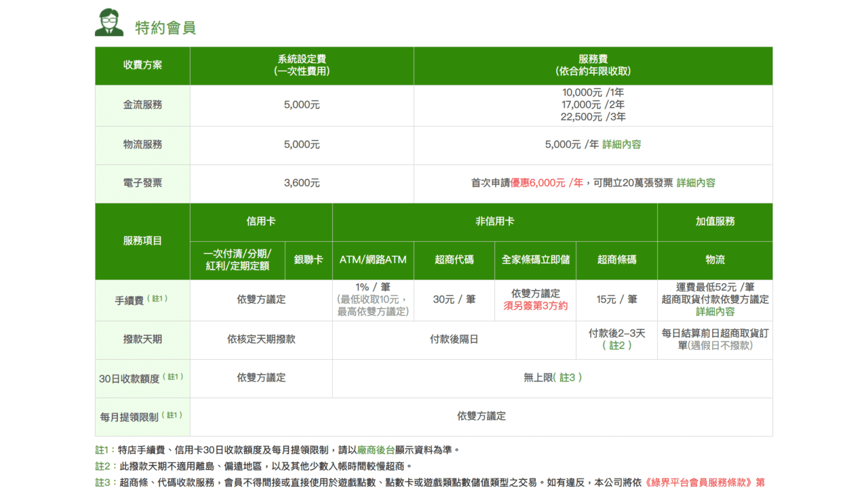Select the 信用卡 column header
Image resolution: width=868 pixels, height=488 pixels.
(x=260, y=222)
